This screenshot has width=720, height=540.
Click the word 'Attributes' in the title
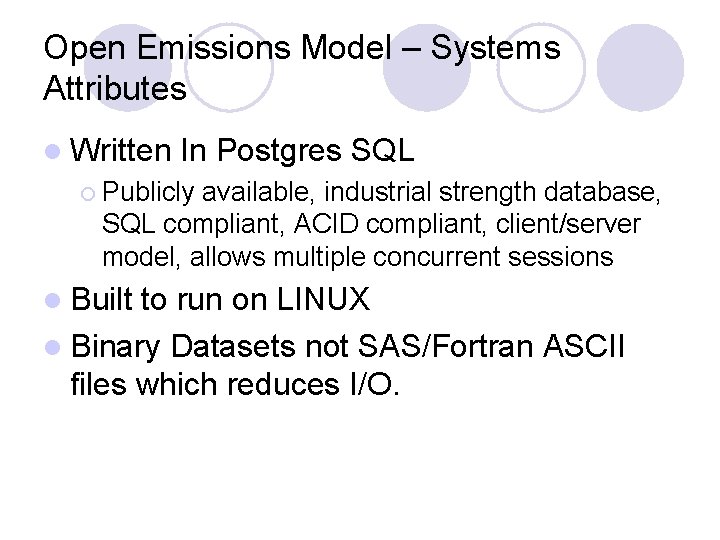(x=115, y=89)
